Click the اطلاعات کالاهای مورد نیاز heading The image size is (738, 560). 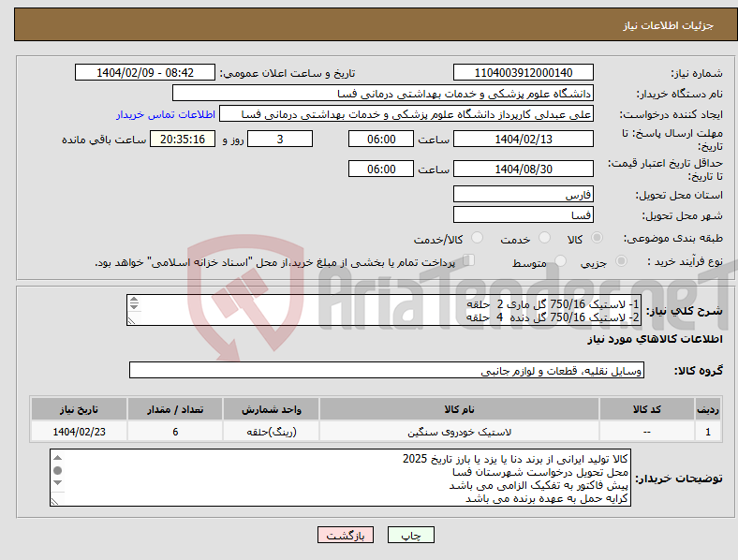pyautogui.click(x=655, y=339)
